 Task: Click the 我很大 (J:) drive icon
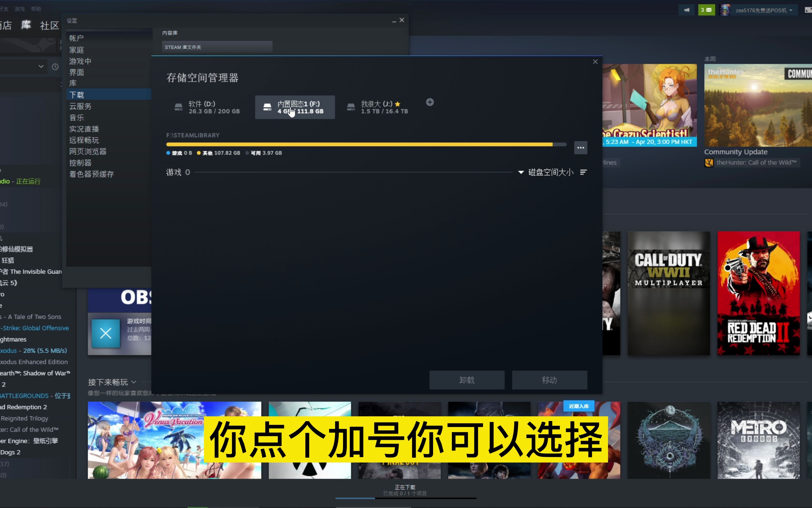tap(351, 107)
